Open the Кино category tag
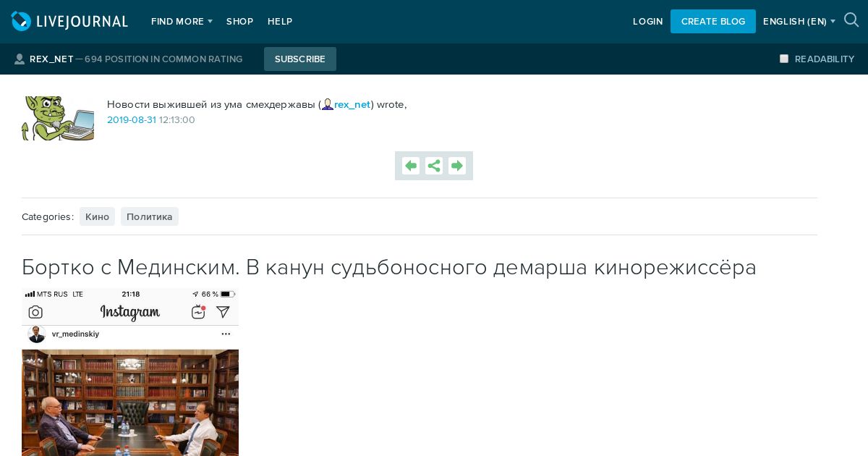Image resolution: width=868 pixels, height=456 pixels. click(97, 216)
